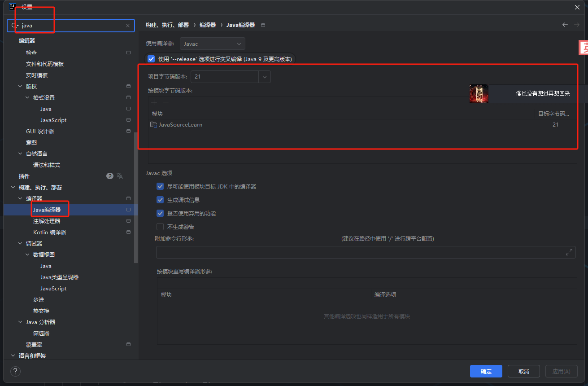
Task: Focus the settings search input field
Action: (x=71, y=26)
